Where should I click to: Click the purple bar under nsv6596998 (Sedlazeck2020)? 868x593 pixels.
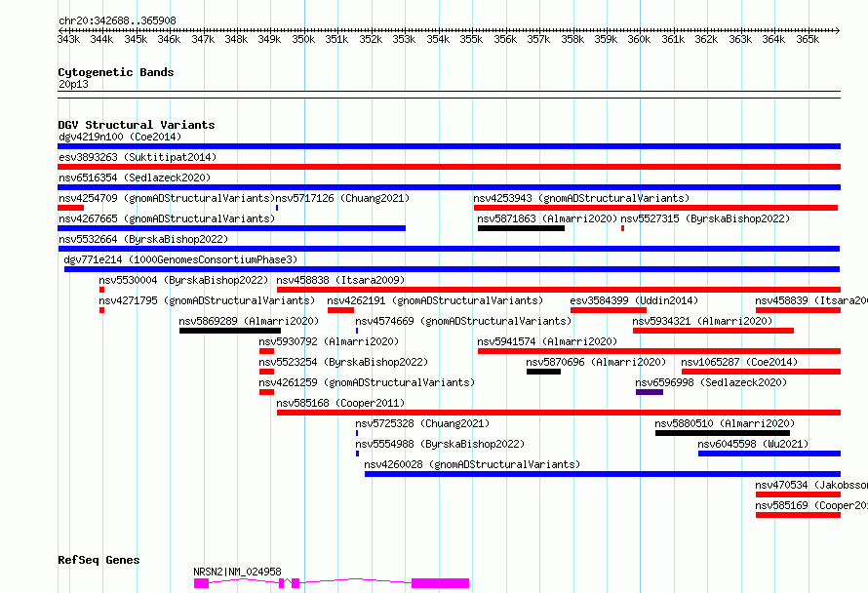(650, 392)
